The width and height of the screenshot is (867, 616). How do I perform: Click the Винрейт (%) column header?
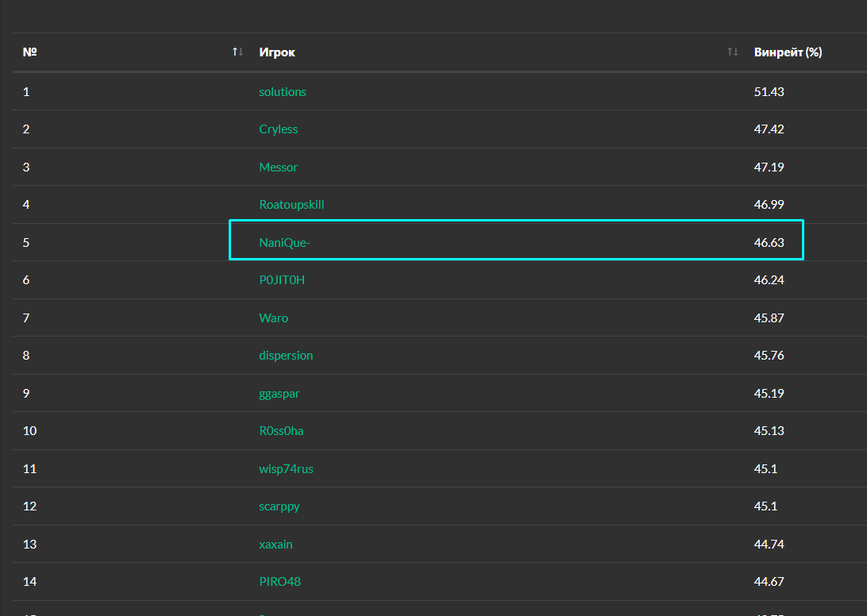click(788, 52)
